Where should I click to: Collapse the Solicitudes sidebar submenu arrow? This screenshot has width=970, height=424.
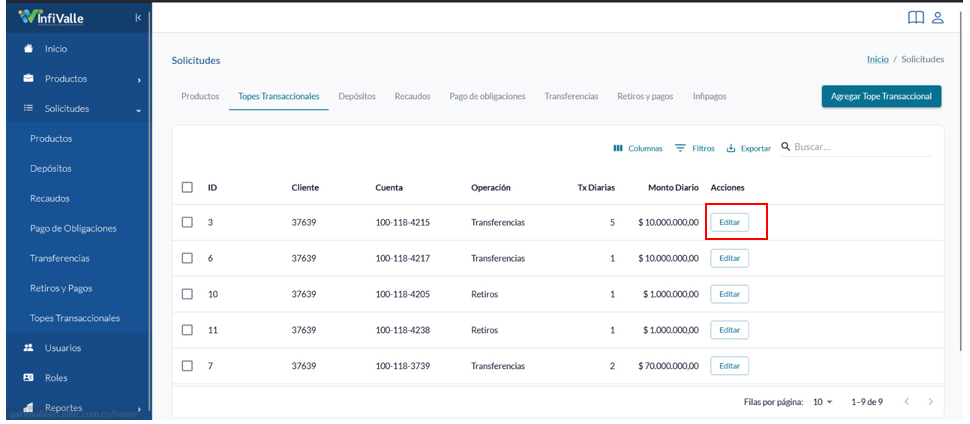coord(139,110)
